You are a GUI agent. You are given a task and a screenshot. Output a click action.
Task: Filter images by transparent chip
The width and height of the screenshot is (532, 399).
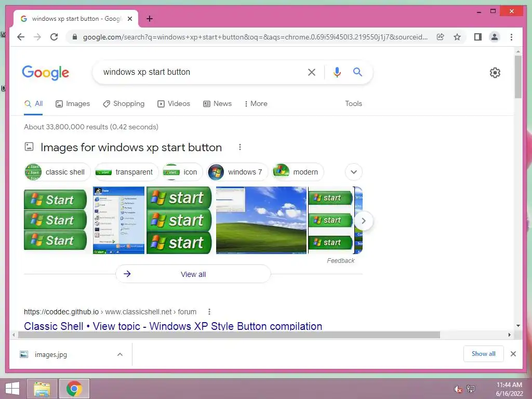point(126,172)
